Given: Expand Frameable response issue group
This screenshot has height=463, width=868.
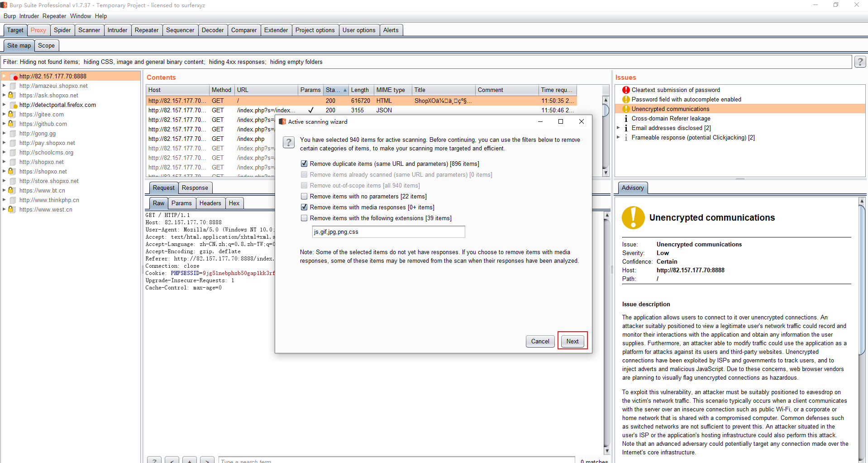Looking at the screenshot, I should [x=618, y=137].
